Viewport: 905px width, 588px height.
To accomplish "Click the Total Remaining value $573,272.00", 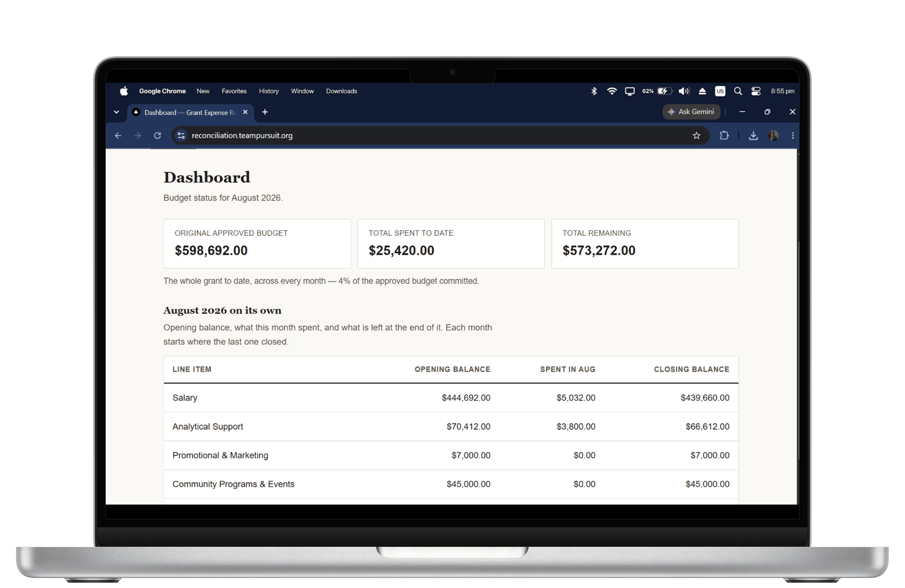I will tap(599, 250).
